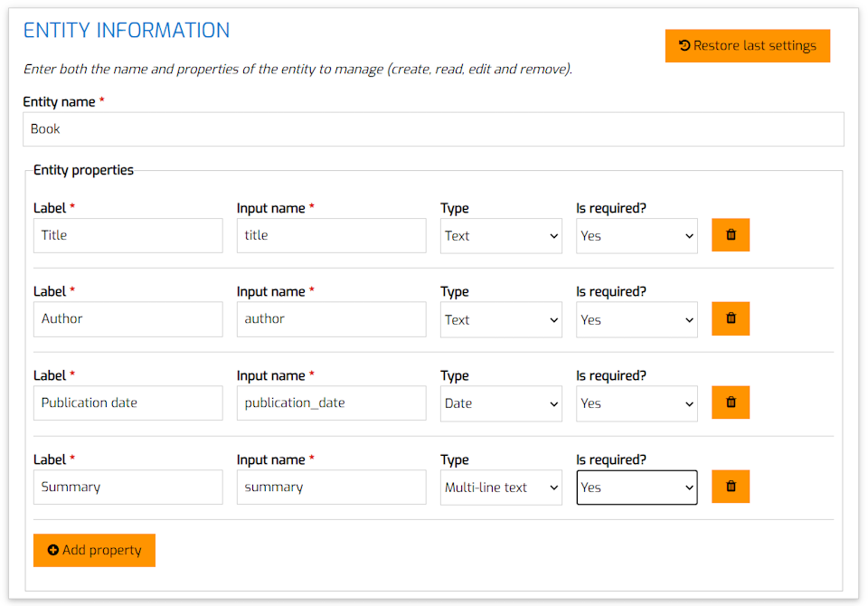The image size is (868, 606).
Task: Delete the Title property using its trash icon
Action: (x=730, y=234)
